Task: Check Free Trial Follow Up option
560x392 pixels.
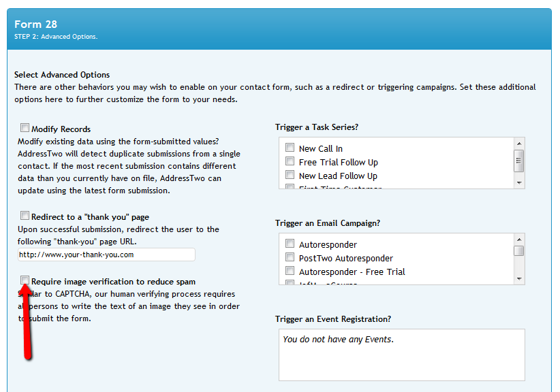Action: click(x=290, y=161)
